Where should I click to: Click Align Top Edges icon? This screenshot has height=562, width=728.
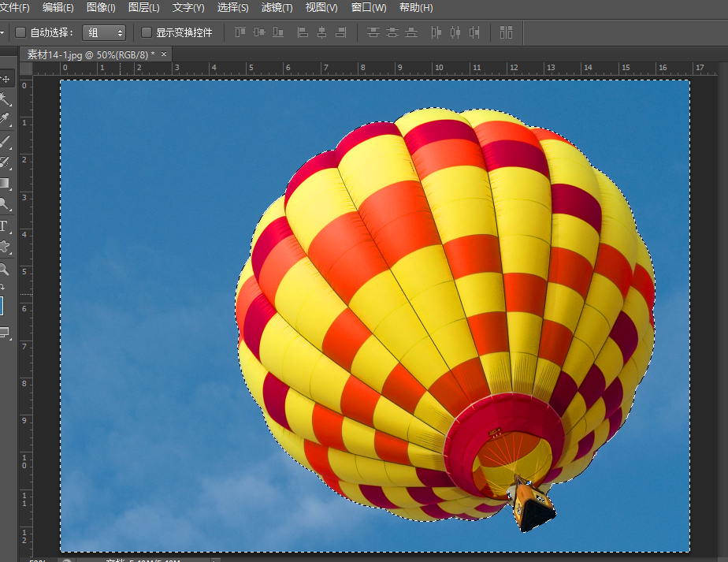[240, 32]
